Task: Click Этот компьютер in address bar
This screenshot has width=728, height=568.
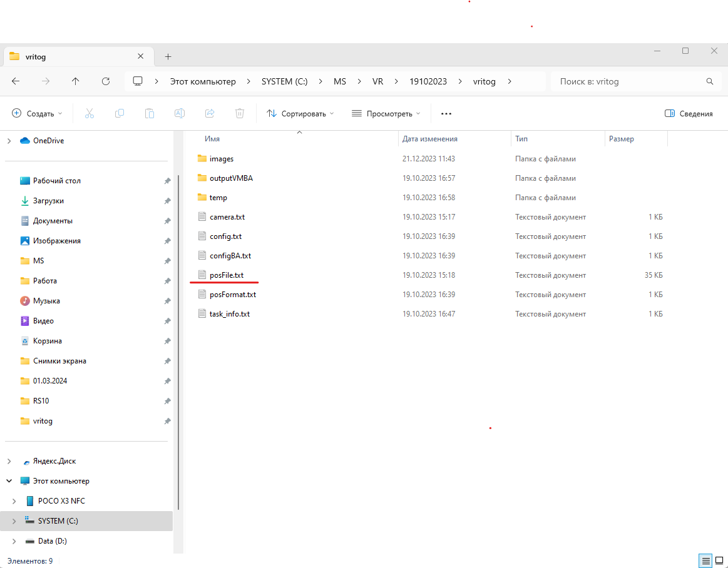Action: pyautogui.click(x=203, y=81)
